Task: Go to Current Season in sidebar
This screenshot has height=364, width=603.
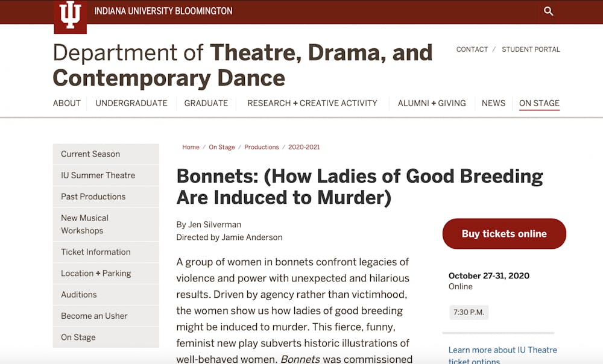Action: tap(106, 154)
